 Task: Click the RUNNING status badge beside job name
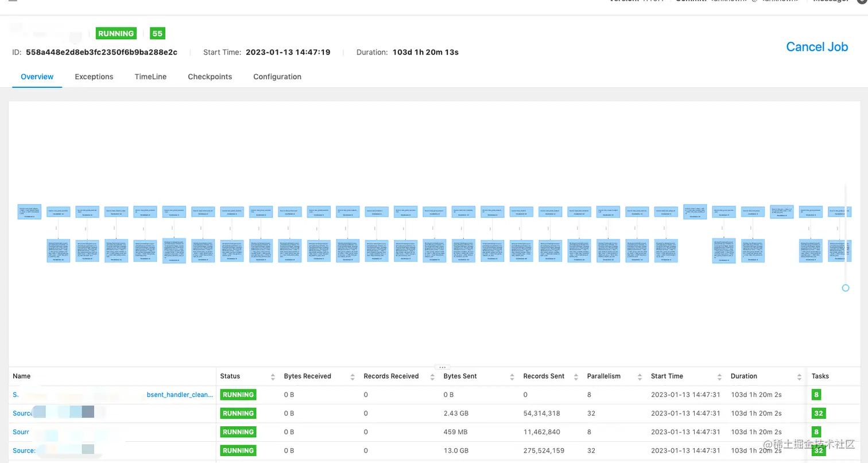115,33
